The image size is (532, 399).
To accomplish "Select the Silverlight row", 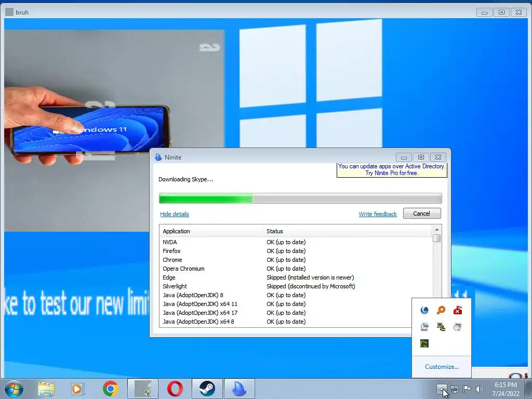I will 296,286.
